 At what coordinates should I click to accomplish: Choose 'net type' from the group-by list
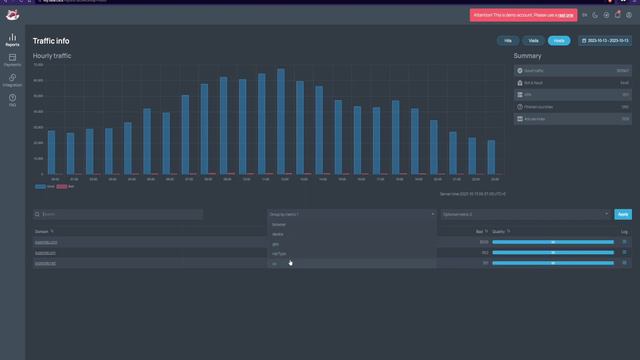coord(351,254)
